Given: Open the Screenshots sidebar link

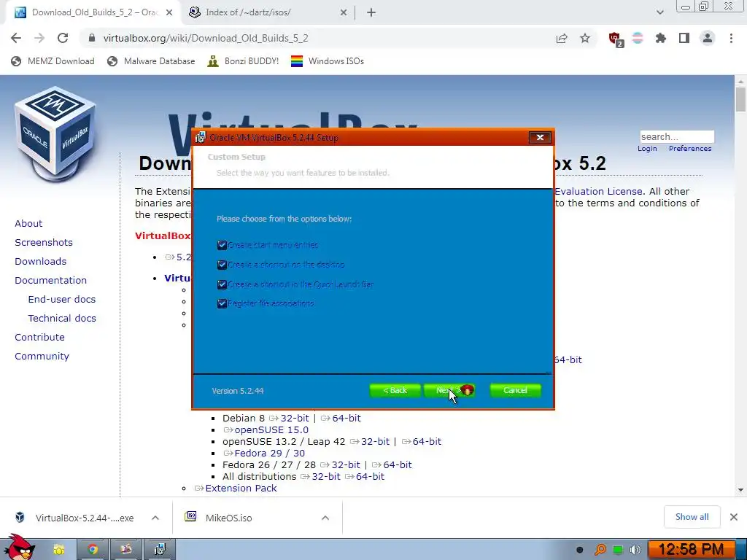Looking at the screenshot, I should pos(44,242).
